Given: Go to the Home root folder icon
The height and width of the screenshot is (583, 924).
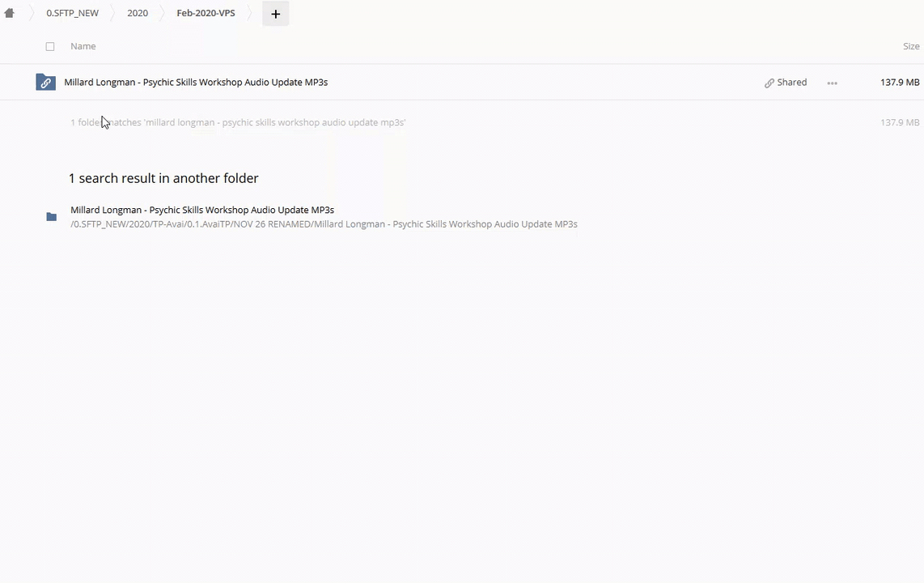Looking at the screenshot, I should pyautogui.click(x=10, y=13).
